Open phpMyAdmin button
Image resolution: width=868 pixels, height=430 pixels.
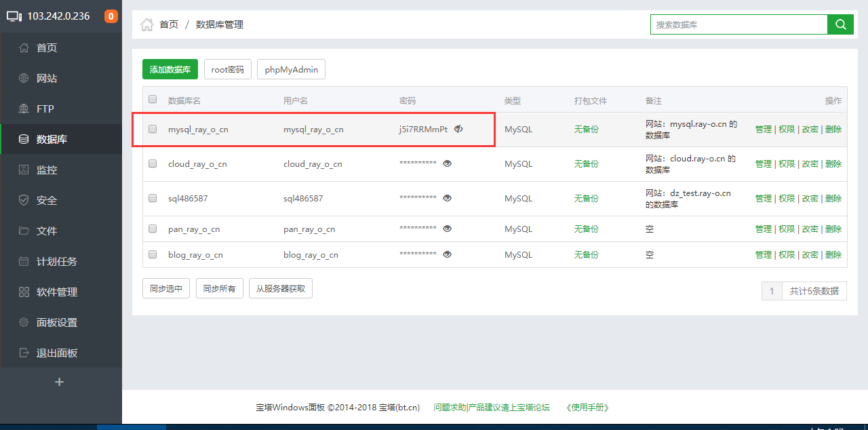(x=291, y=69)
